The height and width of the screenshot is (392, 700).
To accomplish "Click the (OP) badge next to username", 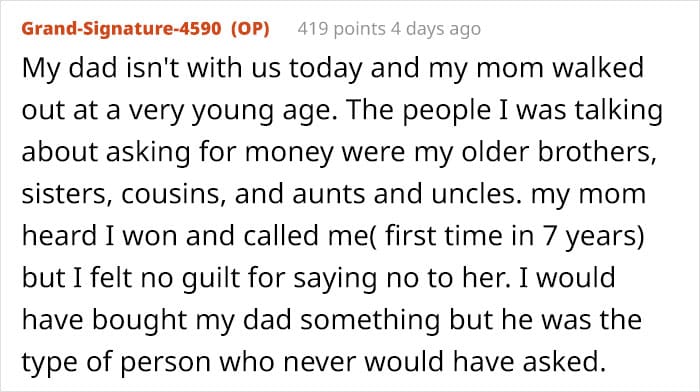I will pyautogui.click(x=250, y=29).
